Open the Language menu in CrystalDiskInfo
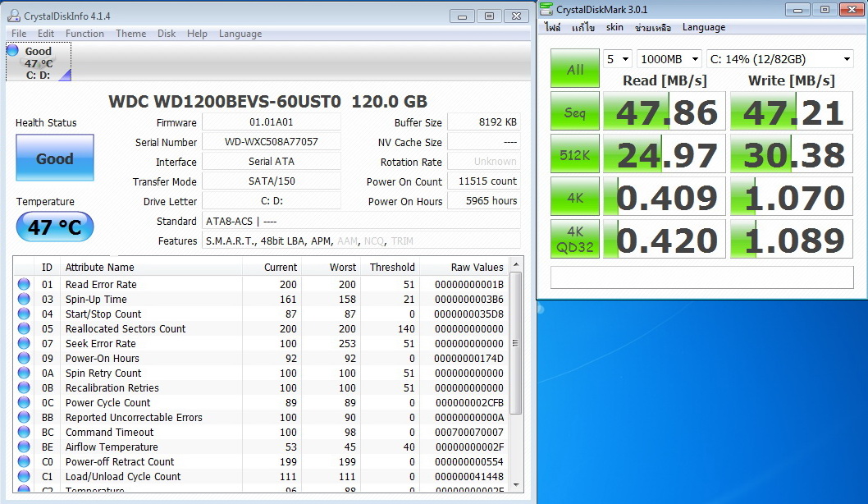 point(240,34)
